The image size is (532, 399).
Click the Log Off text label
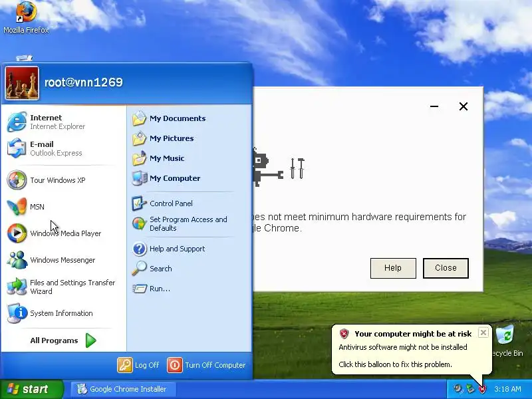point(146,365)
